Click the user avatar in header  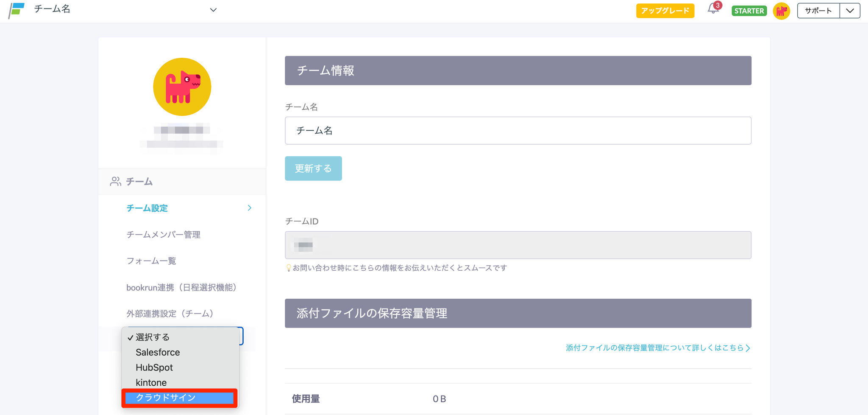coord(781,11)
